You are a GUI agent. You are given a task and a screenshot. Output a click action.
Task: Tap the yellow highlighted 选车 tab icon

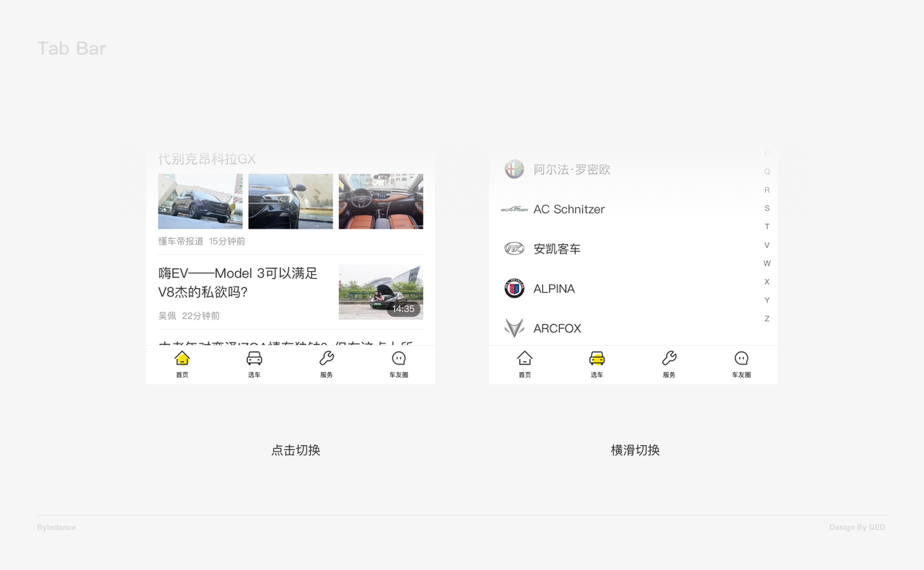click(597, 358)
